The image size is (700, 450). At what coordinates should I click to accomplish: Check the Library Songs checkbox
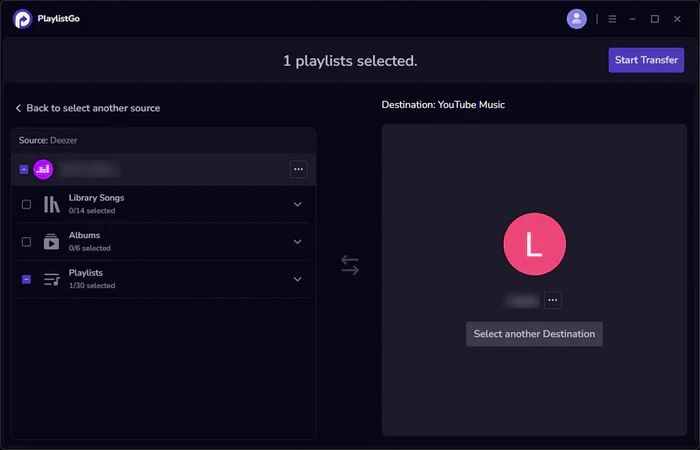[x=26, y=204]
